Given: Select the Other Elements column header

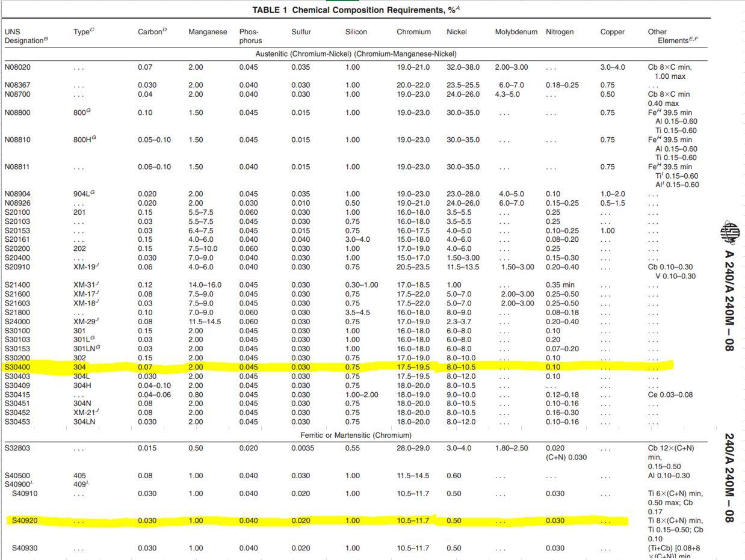Looking at the screenshot, I should 672,36.
